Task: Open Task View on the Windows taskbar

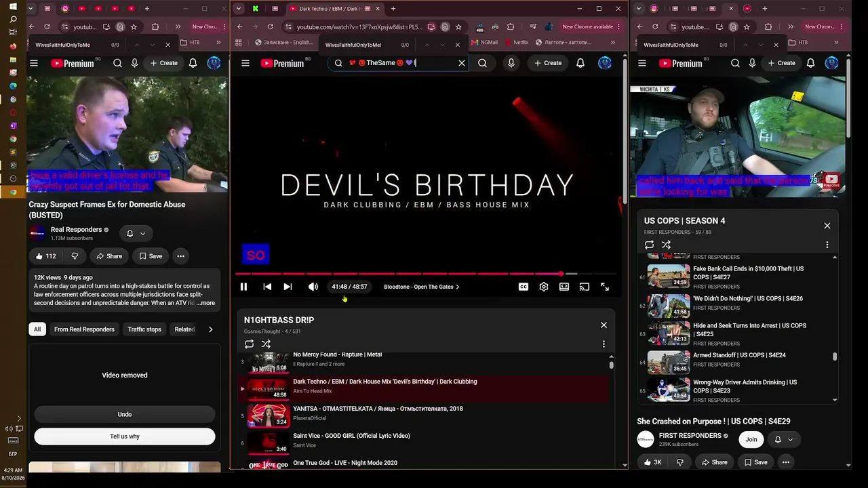Action: tap(13, 32)
